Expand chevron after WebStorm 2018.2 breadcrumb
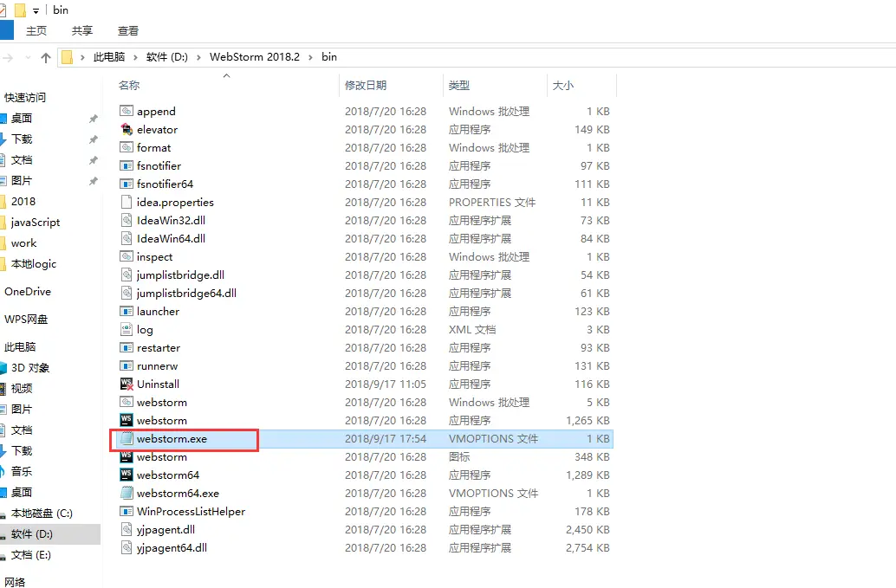Image resolution: width=896 pixels, height=588 pixels. click(x=311, y=57)
